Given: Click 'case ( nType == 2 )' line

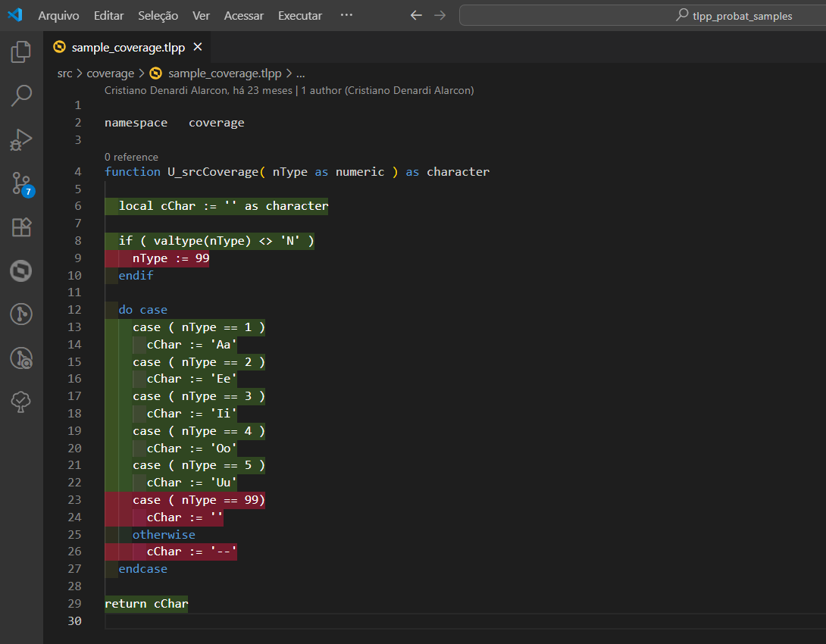Looking at the screenshot, I should [x=199, y=361].
